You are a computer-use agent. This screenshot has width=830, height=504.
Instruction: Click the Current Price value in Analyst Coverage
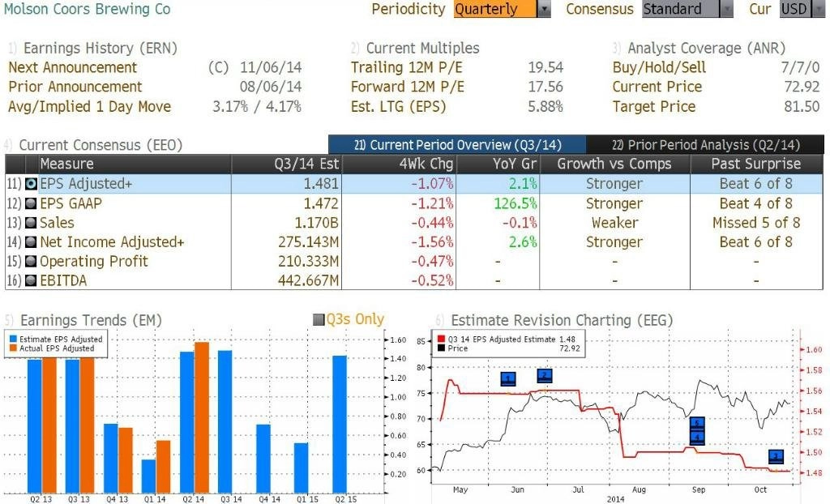802,87
